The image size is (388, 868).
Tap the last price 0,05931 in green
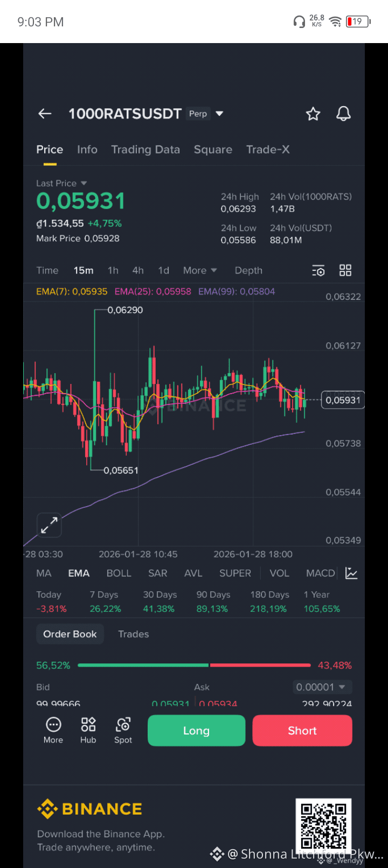81,201
